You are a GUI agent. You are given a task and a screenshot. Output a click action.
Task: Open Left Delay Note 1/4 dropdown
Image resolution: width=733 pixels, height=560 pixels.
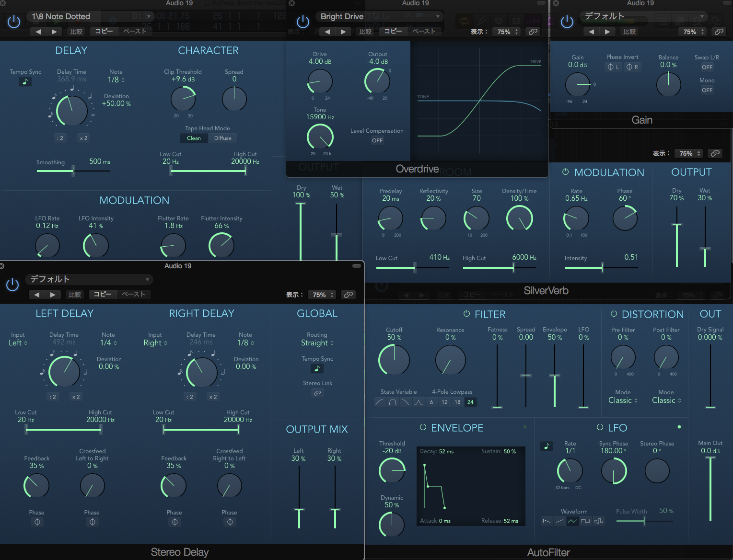point(108,343)
